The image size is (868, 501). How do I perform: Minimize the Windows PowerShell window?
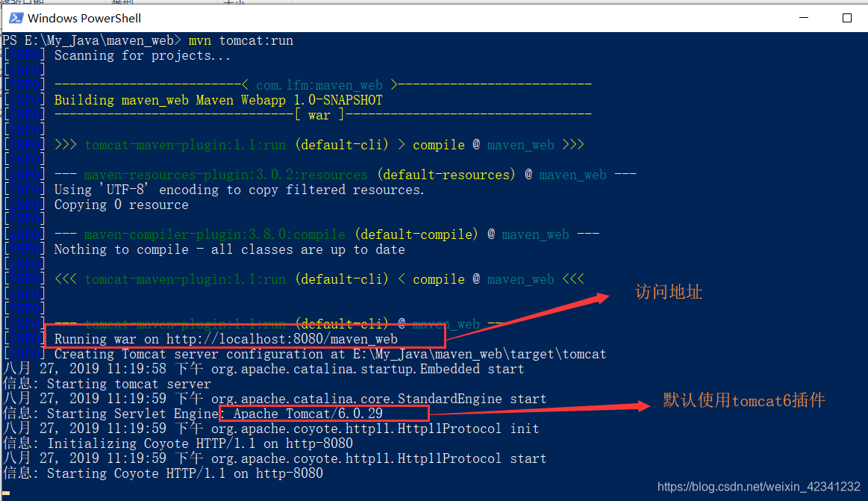click(x=804, y=18)
